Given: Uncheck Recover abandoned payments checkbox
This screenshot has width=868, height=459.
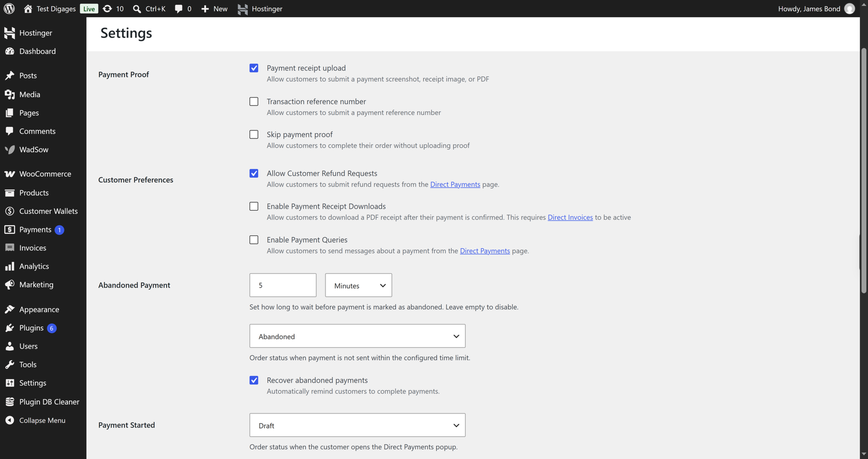Looking at the screenshot, I should pos(254,380).
